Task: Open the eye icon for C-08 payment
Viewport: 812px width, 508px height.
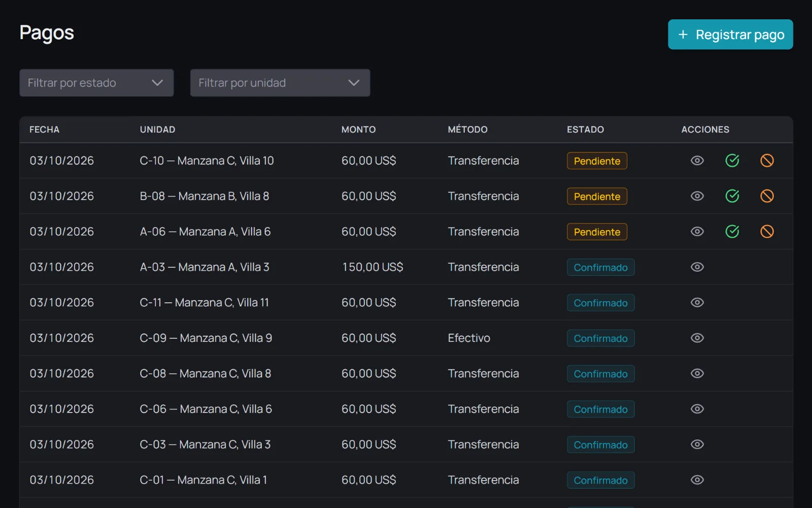Action: (697, 374)
